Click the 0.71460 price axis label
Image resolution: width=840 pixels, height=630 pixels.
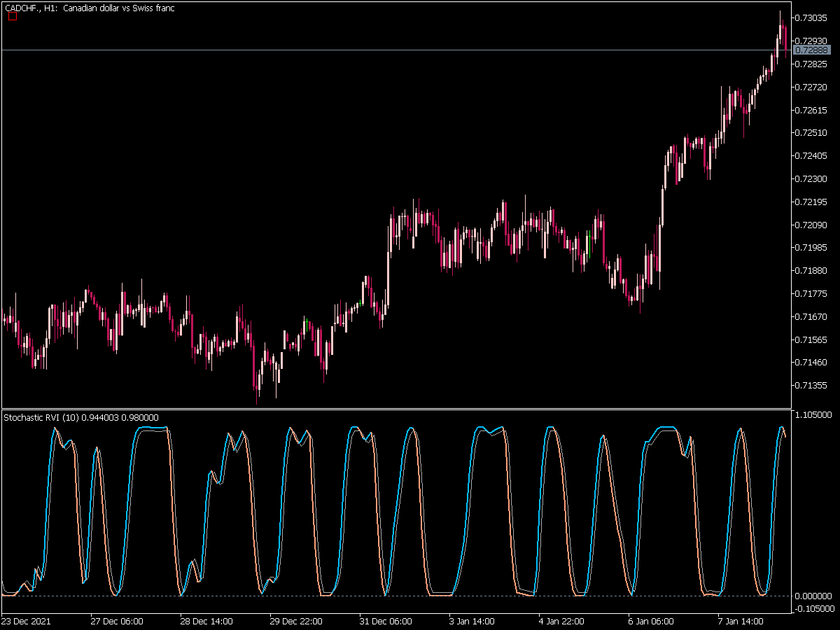tap(813, 363)
